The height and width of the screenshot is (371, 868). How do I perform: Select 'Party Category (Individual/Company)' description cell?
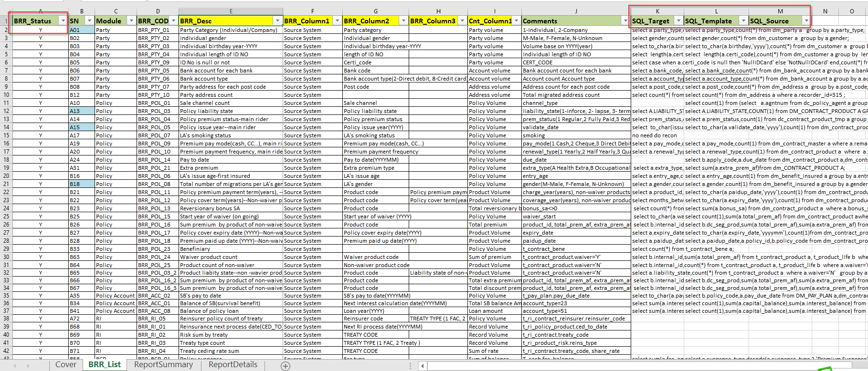[231, 30]
